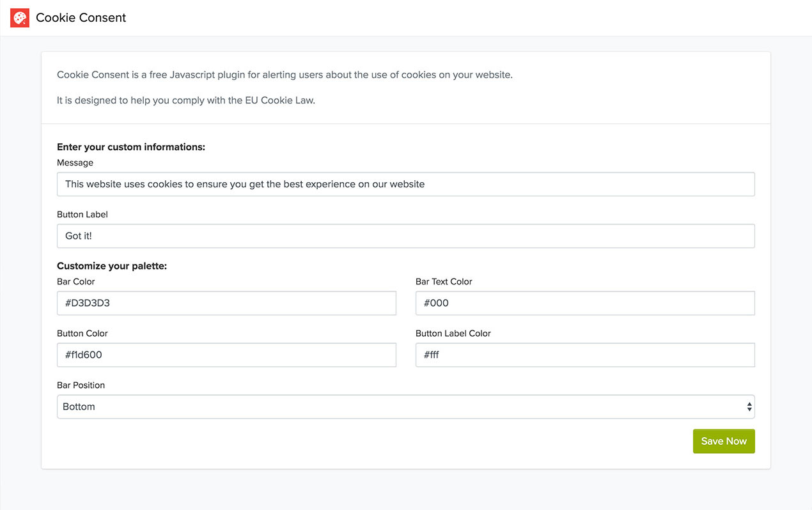Click the Enter your custom informations heading

coord(131,147)
